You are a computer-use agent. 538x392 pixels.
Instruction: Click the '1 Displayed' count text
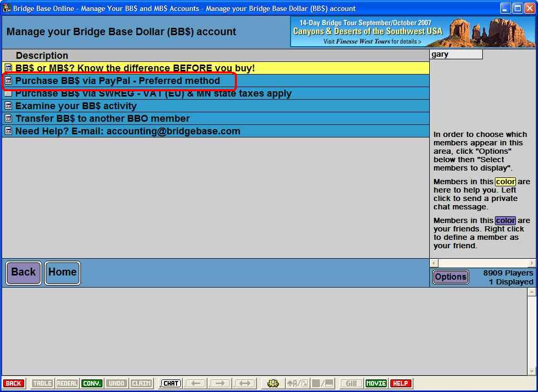coord(511,282)
